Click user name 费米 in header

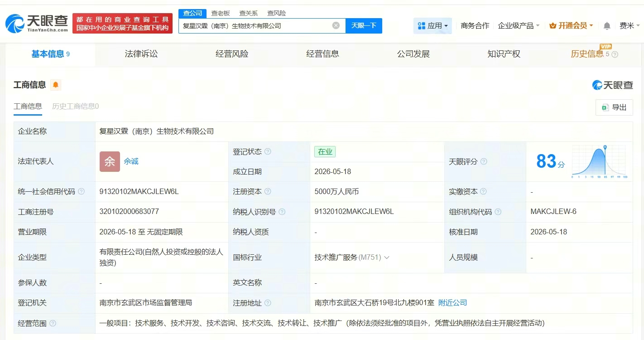(x=626, y=26)
